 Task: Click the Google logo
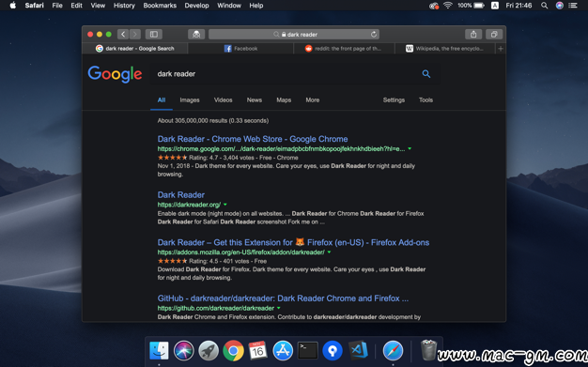115,74
